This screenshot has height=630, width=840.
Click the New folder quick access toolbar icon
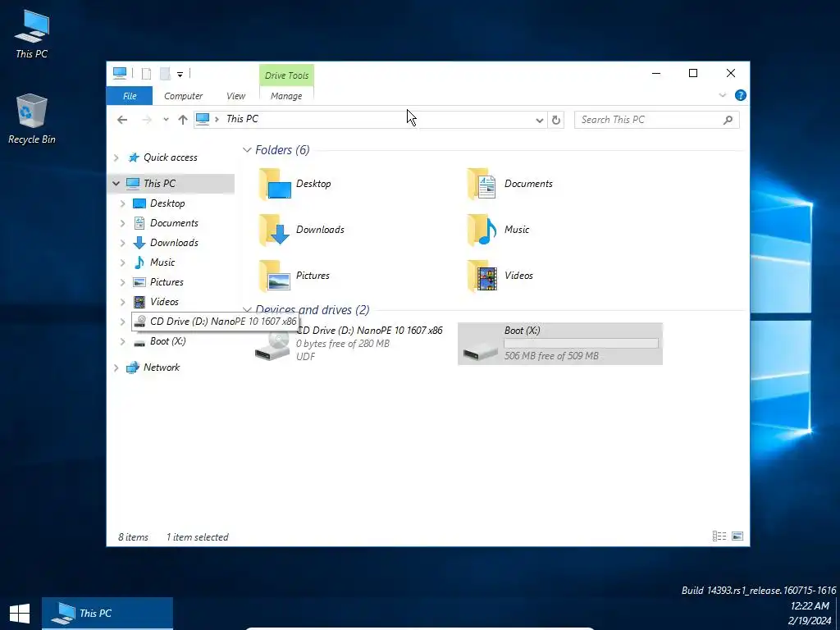tap(165, 74)
